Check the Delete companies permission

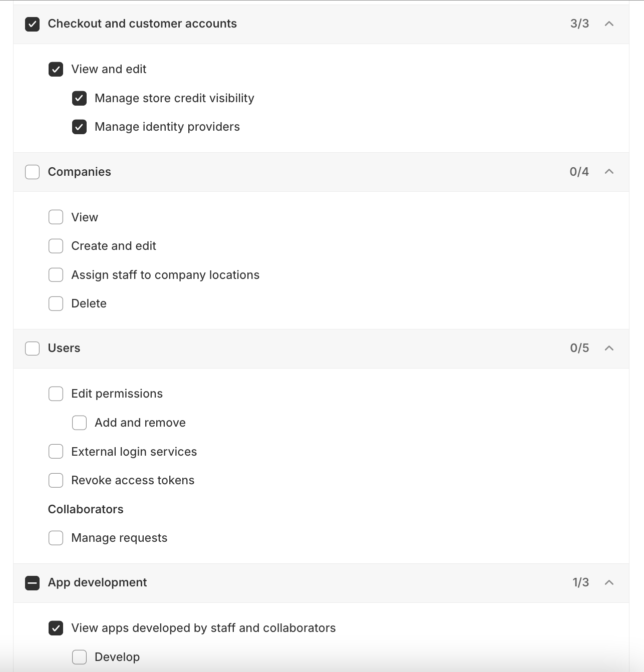56,303
